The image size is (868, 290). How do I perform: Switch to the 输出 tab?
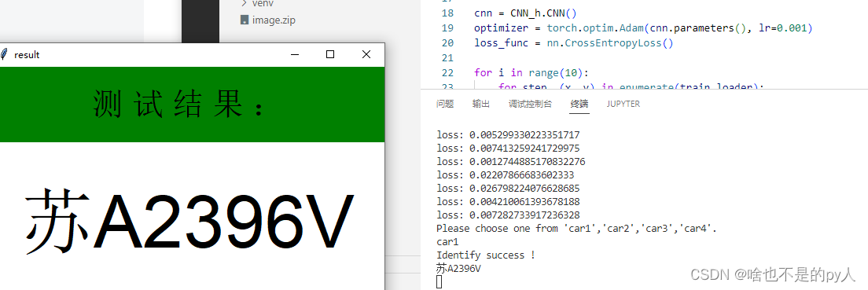(481, 104)
